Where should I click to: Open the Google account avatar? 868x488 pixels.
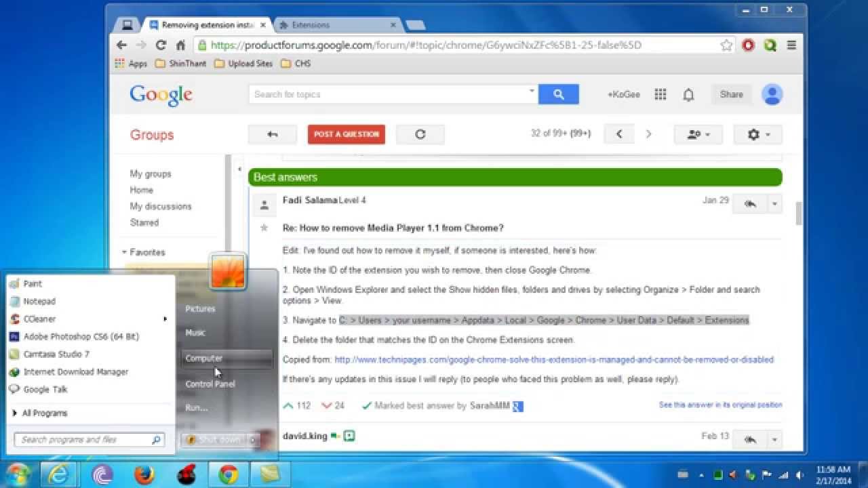click(x=772, y=94)
